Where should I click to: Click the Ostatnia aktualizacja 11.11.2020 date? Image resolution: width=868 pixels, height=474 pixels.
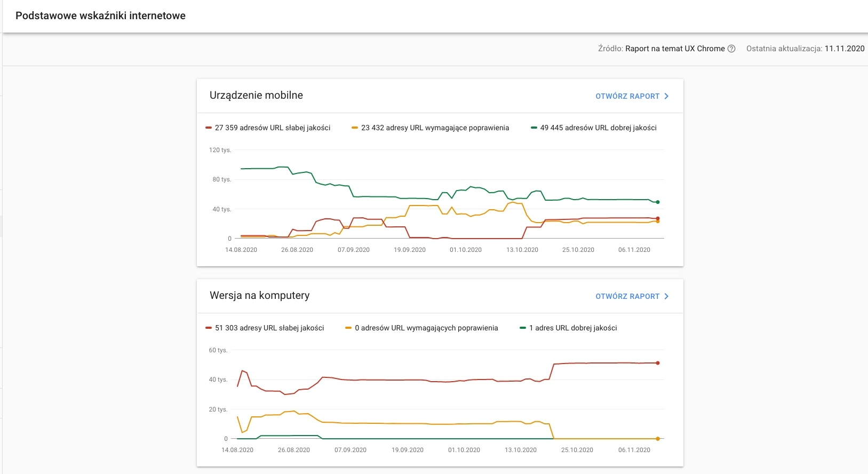[845, 49]
